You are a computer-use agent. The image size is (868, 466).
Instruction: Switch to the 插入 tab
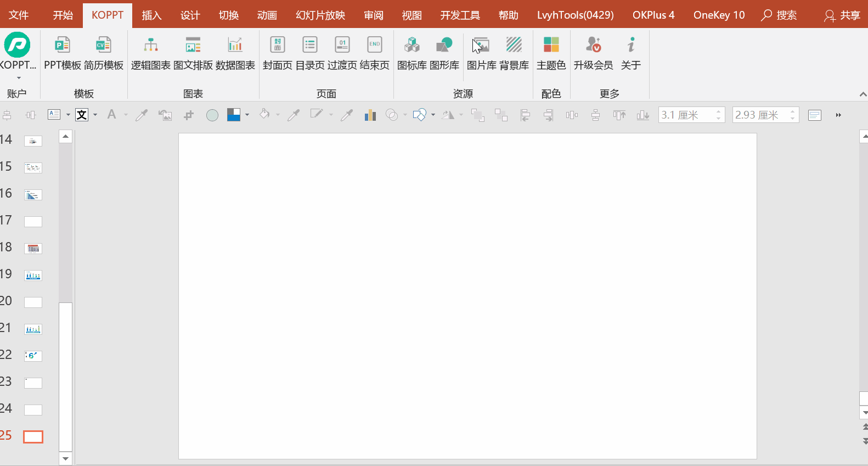[x=151, y=15]
